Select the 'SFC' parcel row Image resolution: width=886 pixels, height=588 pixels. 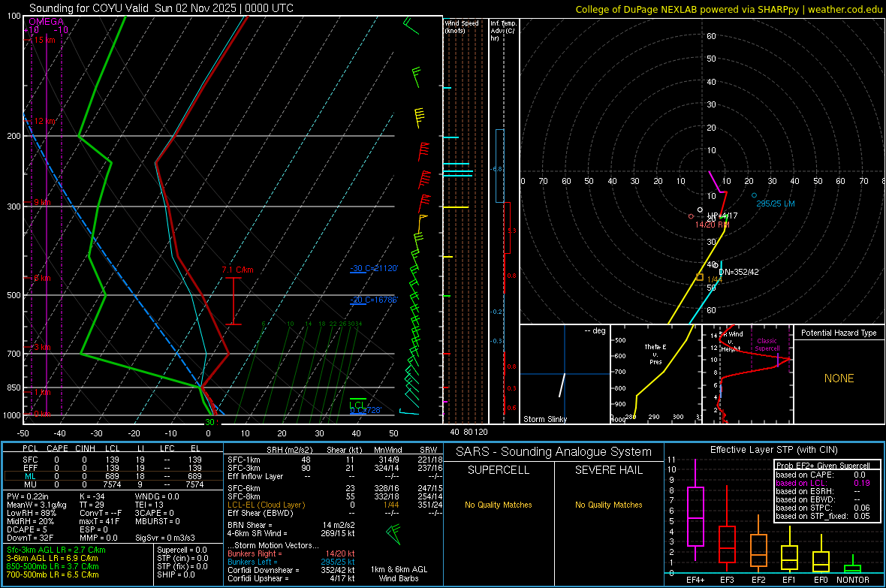coord(113,460)
